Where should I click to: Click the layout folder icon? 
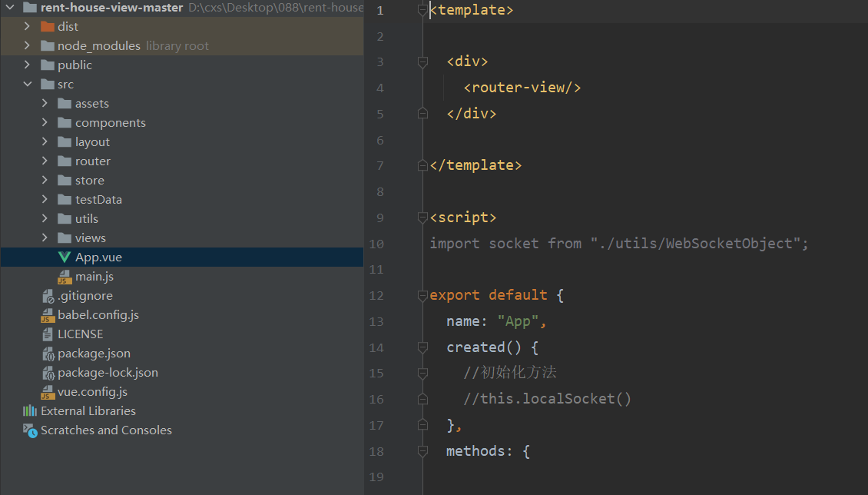65,141
